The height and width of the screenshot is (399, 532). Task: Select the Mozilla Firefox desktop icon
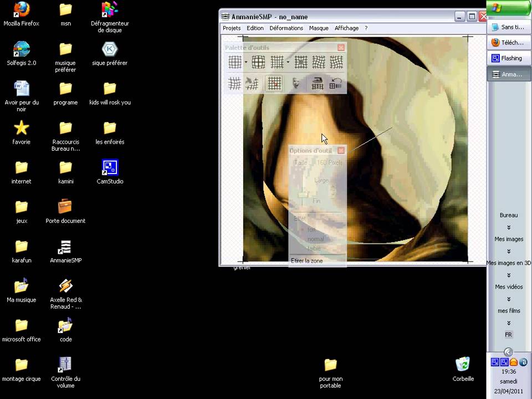[22, 14]
